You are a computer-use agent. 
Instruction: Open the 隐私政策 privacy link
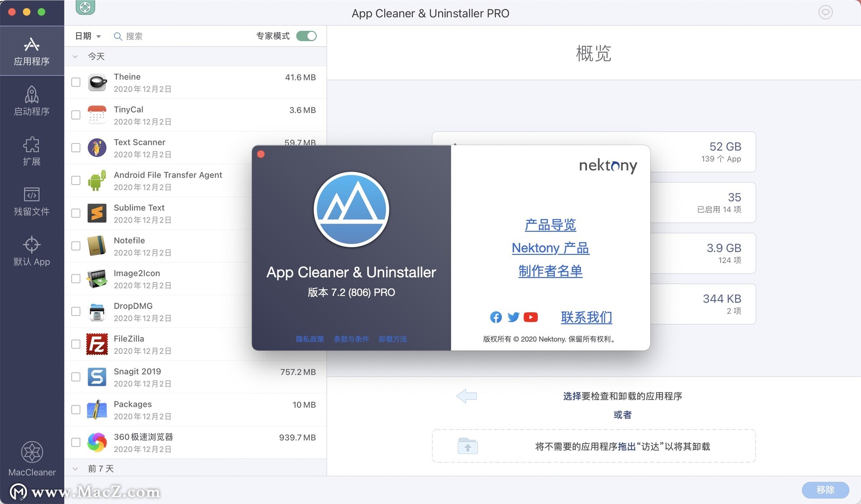[x=310, y=339]
